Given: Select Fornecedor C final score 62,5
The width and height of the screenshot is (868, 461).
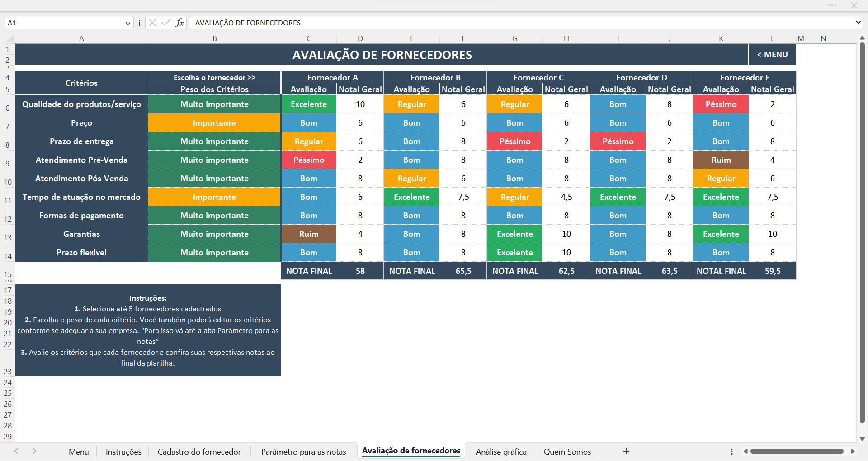Looking at the screenshot, I should click(x=566, y=271).
